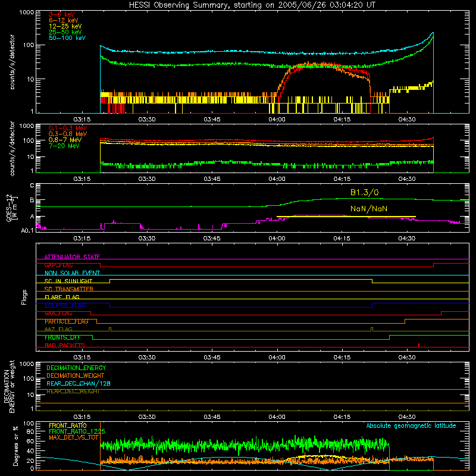Click the 0.3-0.8 MeV legend entry

point(68,134)
